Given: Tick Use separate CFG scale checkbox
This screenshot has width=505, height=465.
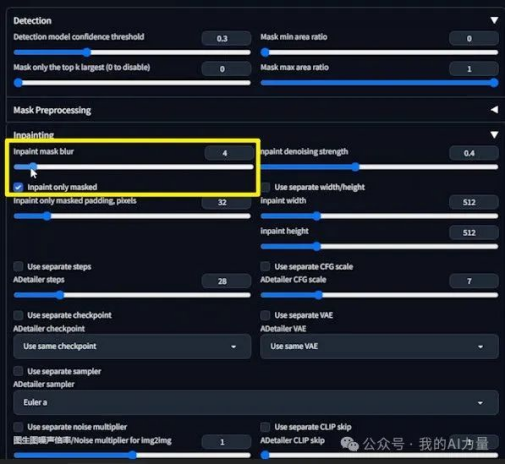Looking at the screenshot, I should click(x=265, y=266).
